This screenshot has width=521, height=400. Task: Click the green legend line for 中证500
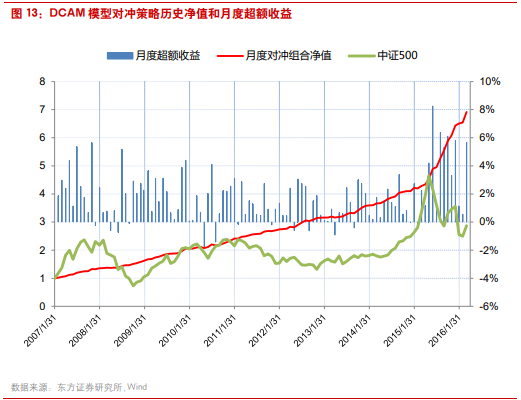click(362, 56)
